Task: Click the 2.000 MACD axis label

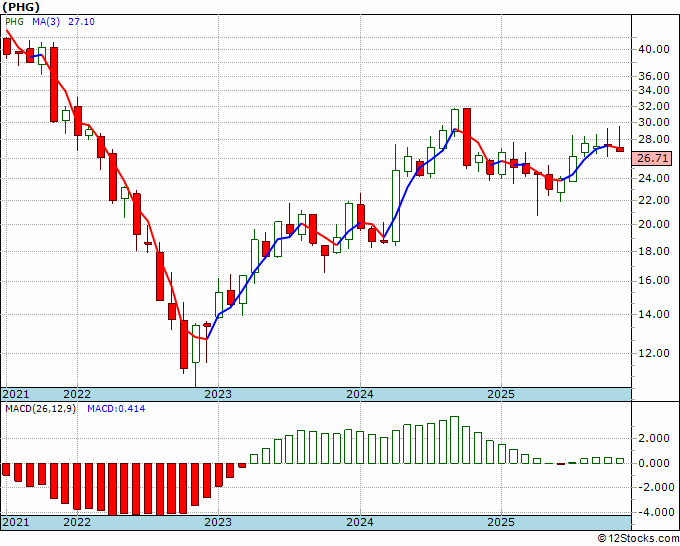Action: coord(656,438)
